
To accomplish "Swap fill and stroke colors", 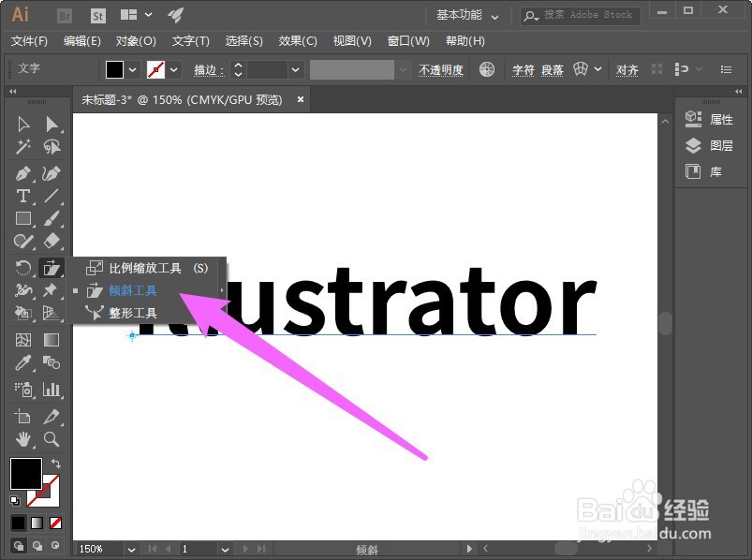I will pyautogui.click(x=54, y=464).
